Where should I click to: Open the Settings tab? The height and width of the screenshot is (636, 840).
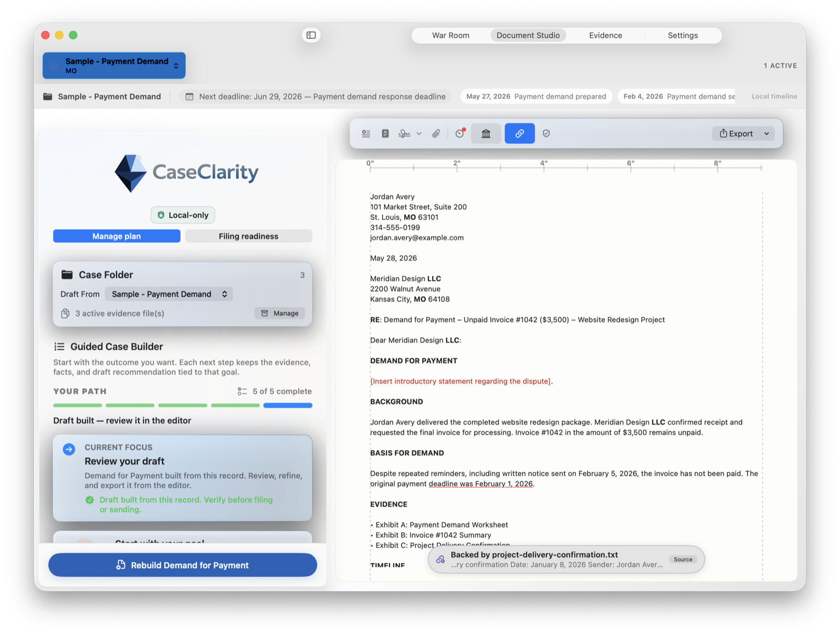coord(682,36)
